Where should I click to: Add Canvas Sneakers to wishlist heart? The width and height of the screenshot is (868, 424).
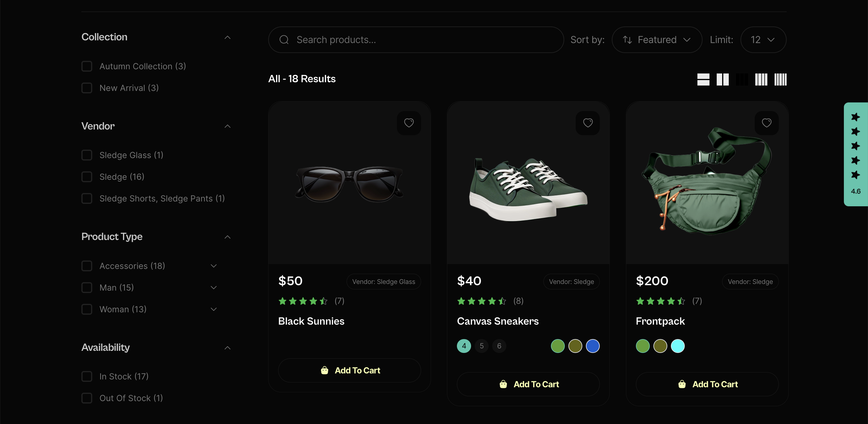588,123
